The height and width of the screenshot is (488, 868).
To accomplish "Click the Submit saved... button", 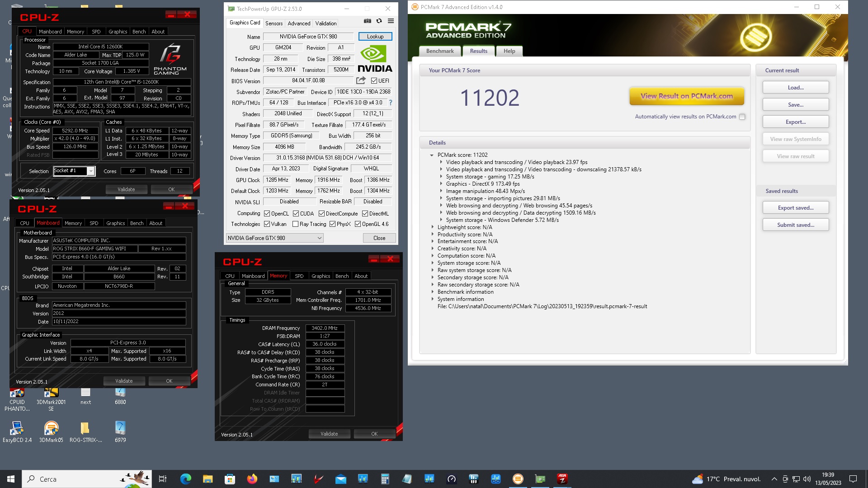I will pyautogui.click(x=795, y=225).
